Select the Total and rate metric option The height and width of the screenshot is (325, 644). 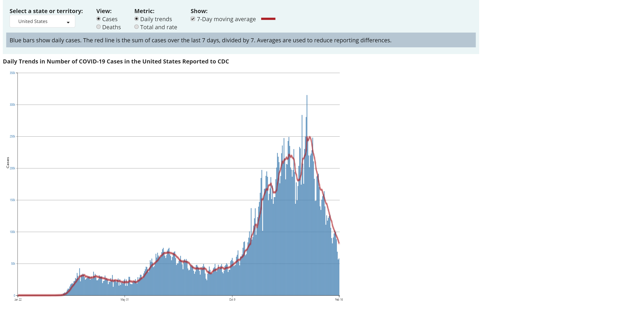click(137, 27)
